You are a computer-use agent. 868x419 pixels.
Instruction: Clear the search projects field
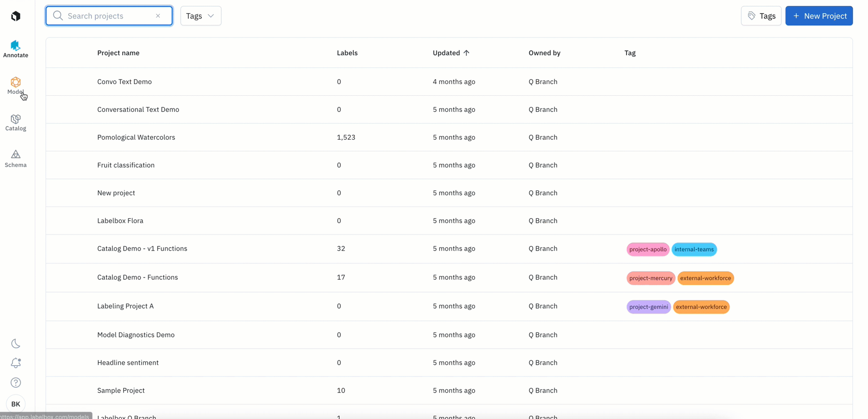(158, 16)
